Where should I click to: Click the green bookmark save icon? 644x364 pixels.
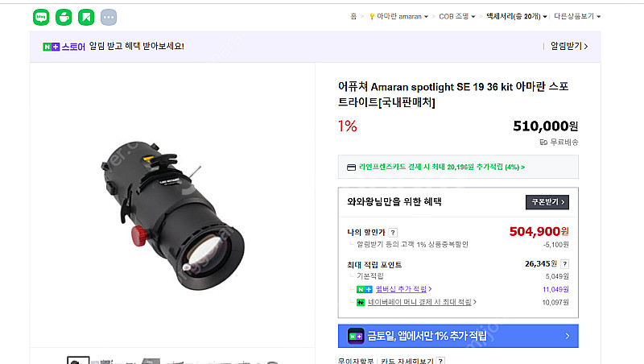click(86, 17)
